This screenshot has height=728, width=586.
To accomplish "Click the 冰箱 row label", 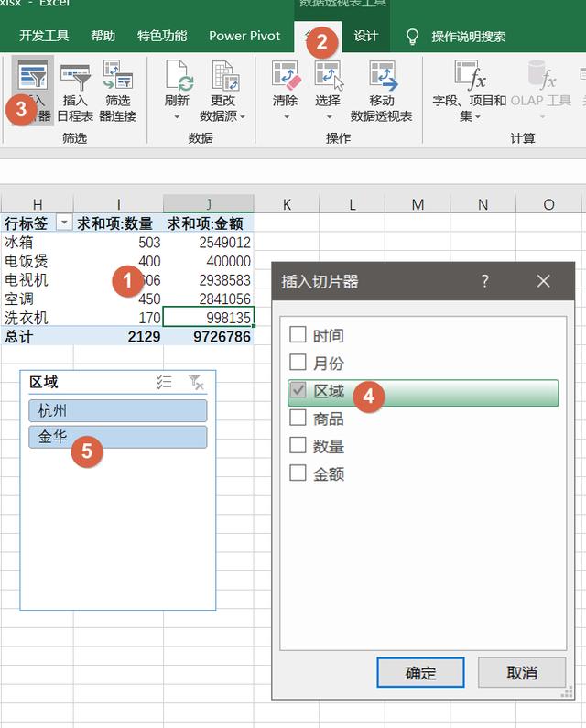I will pos(18,242).
